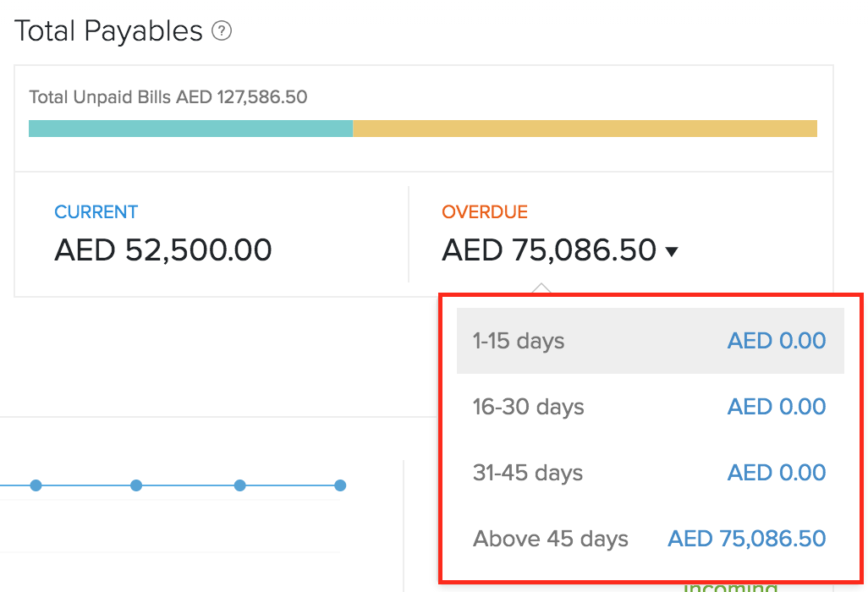Open the current amount AED 52,500.00
This screenshot has width=868, height=592.
[163, 250]
